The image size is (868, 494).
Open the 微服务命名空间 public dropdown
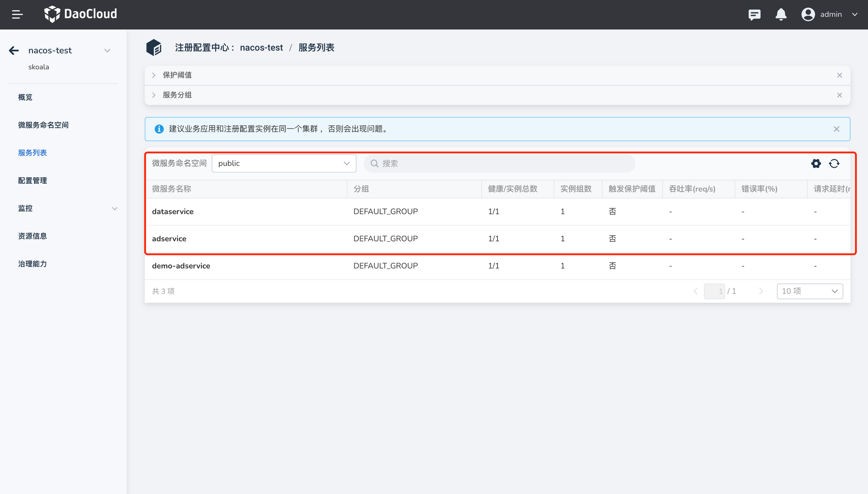click(x=284, y=163)
